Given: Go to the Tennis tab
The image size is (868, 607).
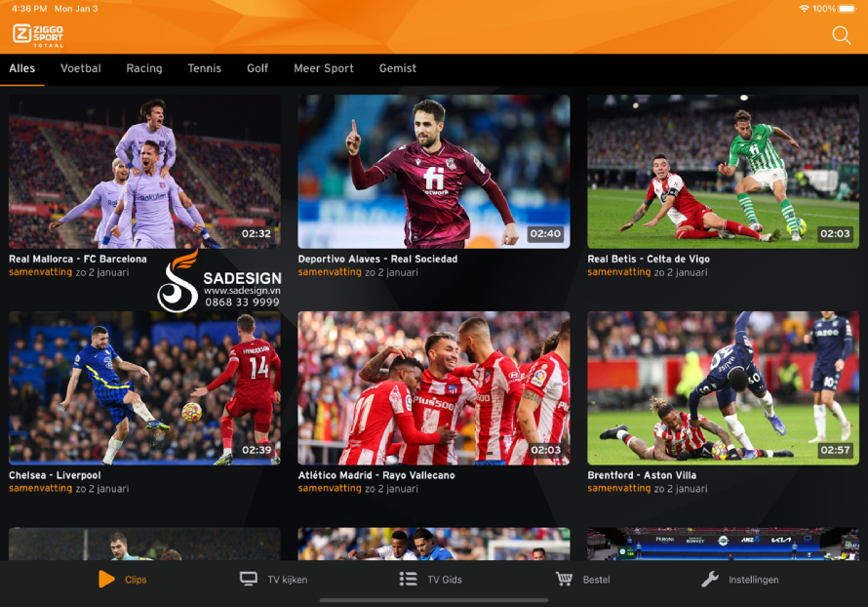Looking at the screenshot, I should pyautogui.click(x=204, y=68).
